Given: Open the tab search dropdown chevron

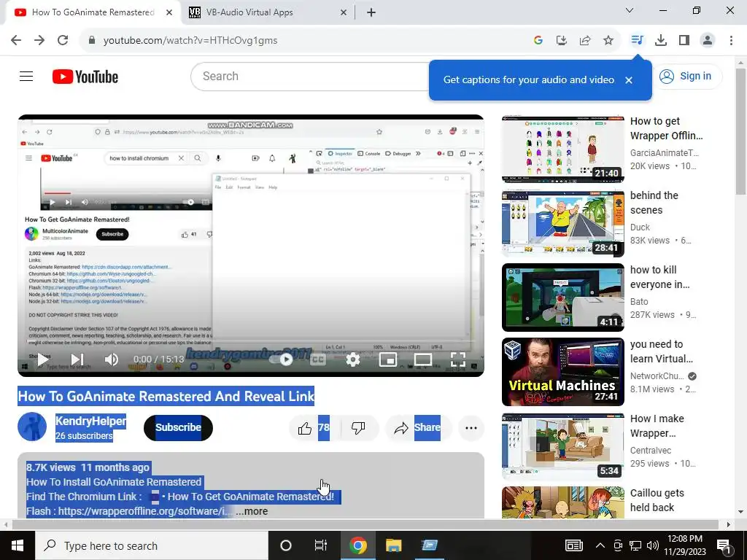Looking at the screenshot, I should tap(630, 10).
